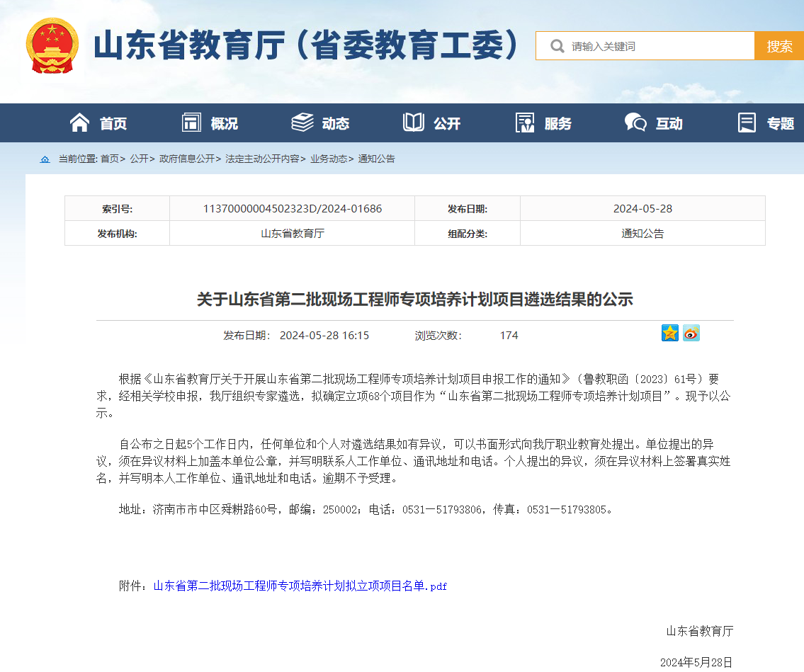Go to 首页 in the breadcrumb
804x672 pixels.
[109, 159]
